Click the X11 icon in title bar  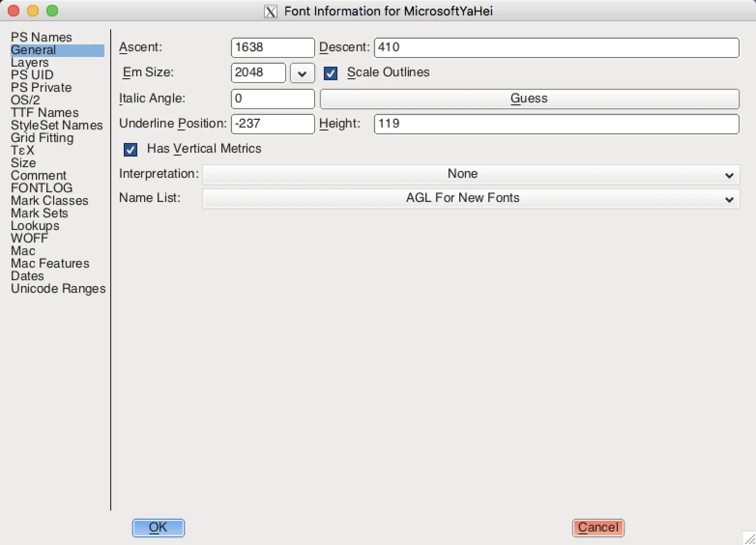pos(271,11)
